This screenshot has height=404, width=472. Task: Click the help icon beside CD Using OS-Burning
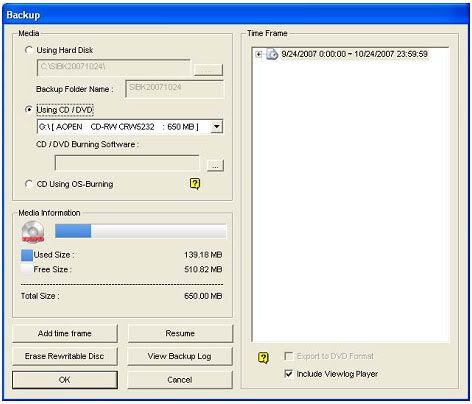[x=195, y=184]
